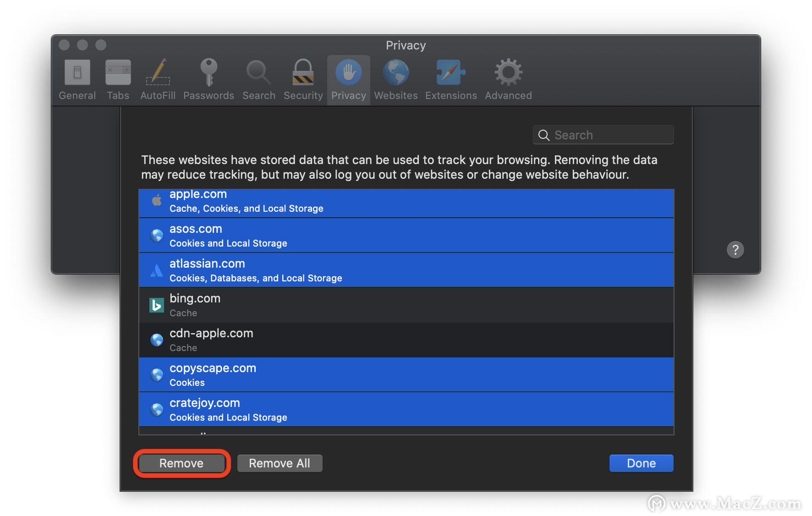This screenshot has height=516, width=812.
Task: Click the Extensions tab label
Action: (451, 95)
